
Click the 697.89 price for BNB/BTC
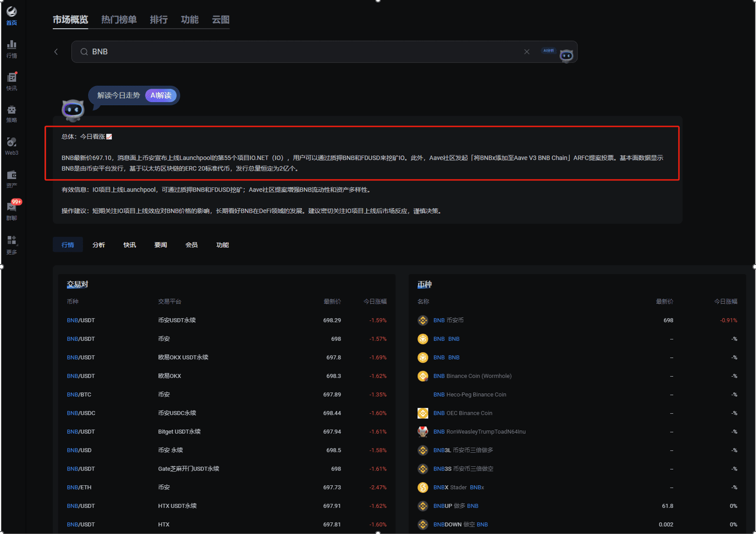coord(332,395)
